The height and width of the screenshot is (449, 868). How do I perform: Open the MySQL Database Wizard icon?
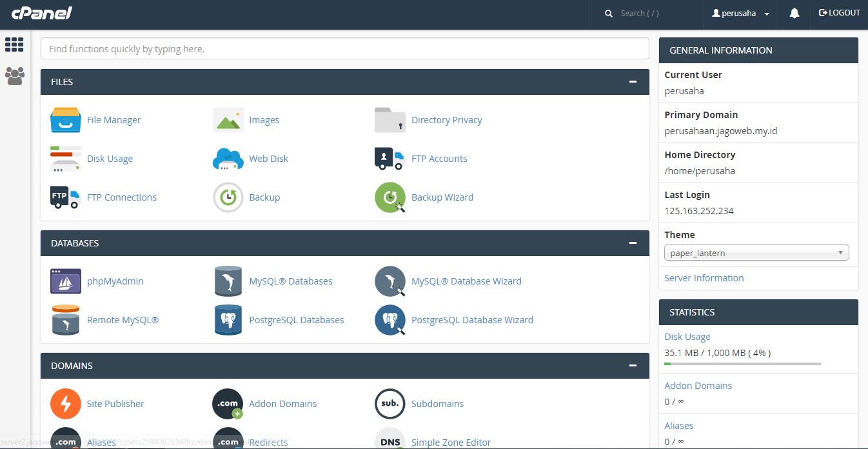coord(390,281)
